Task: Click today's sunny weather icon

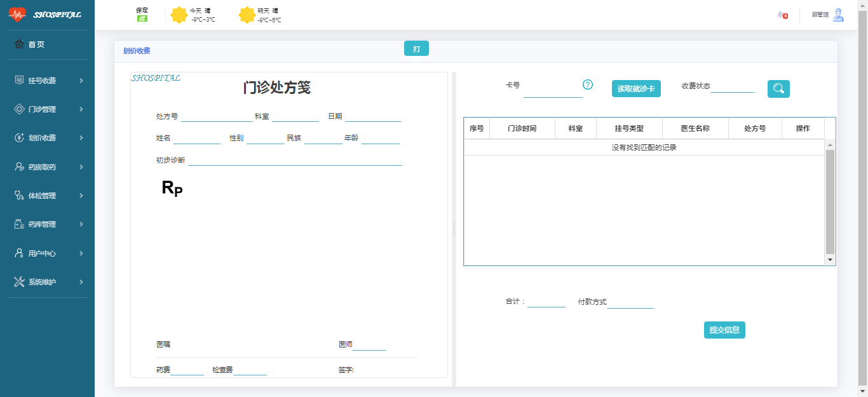Action: 179,15
